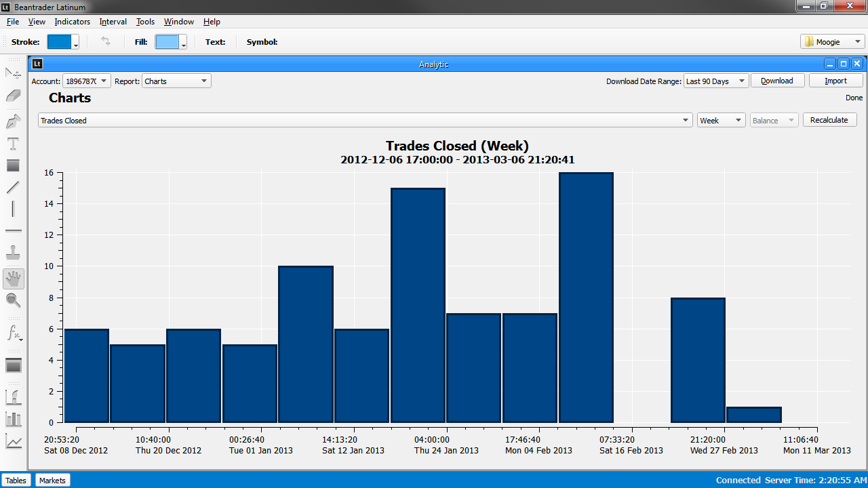Switch to bar chart style icon

[x=13, y=419]
